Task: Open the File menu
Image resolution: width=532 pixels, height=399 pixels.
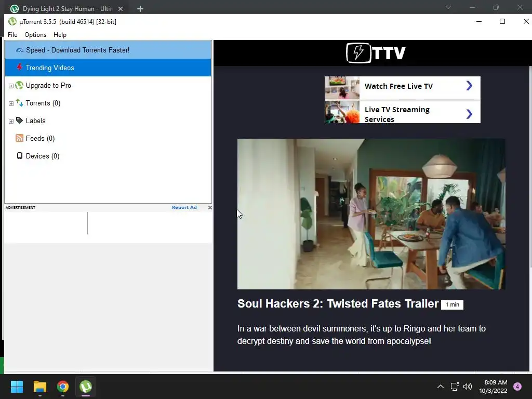Action: pyautogui.click(x=12, y=35)
